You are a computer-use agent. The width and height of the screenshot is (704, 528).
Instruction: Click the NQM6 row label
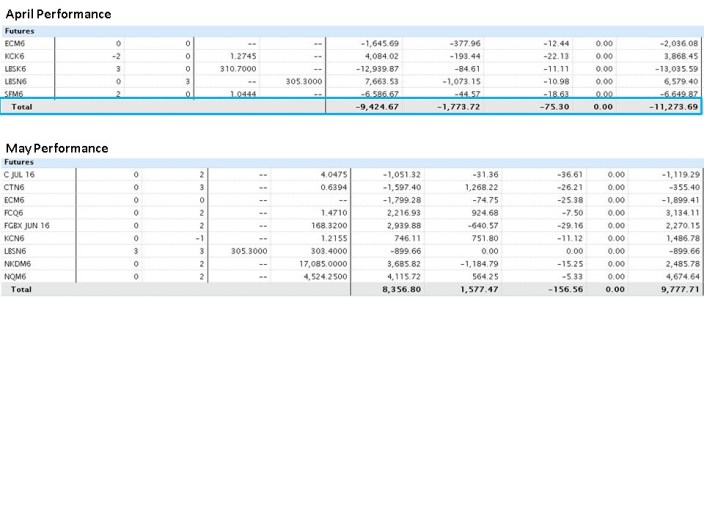click(15, 276)
